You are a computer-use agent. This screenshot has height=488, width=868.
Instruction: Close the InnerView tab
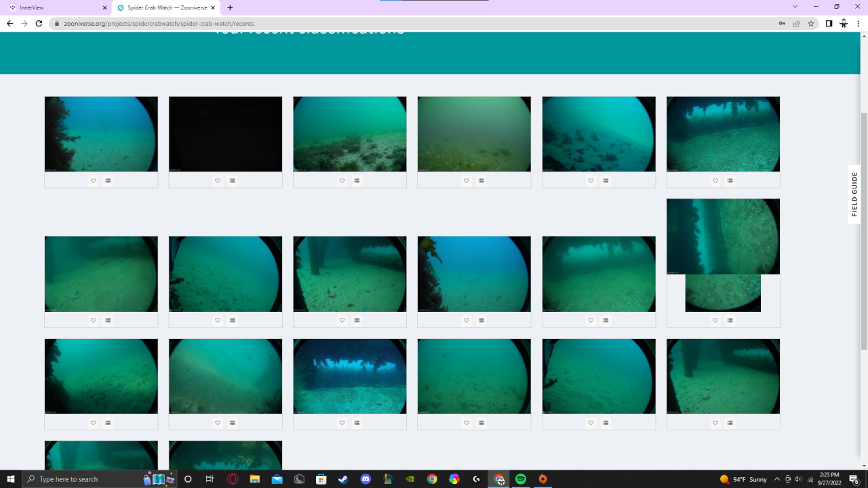[104, 7]
